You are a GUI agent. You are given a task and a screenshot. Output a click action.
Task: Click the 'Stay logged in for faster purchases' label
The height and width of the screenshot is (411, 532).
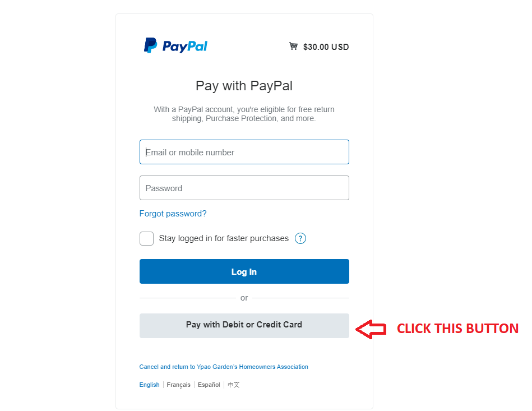[224, 238]
